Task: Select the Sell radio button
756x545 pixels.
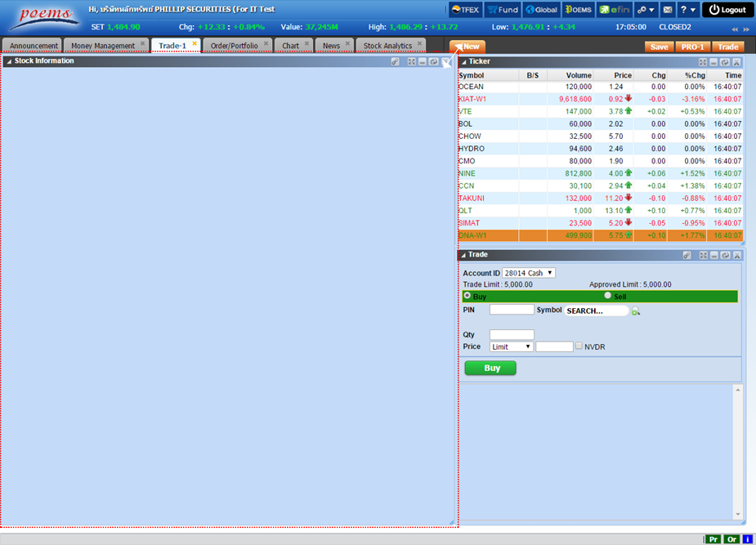Action: 608,296
